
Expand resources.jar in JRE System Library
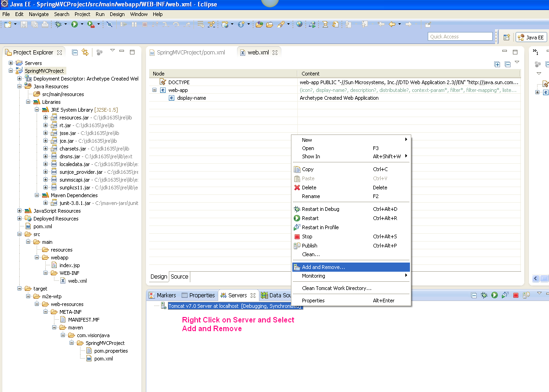coord(46,118)
